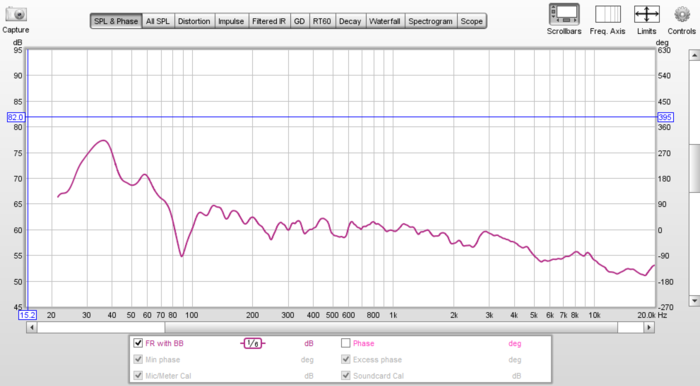Switch to the Scope tab
The image size is (700, 386).
(x=471, y=21)
